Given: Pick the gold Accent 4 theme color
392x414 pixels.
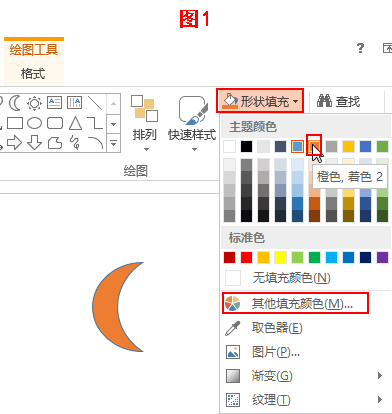Looking at the screenshot, I should [x=348, y=146].
